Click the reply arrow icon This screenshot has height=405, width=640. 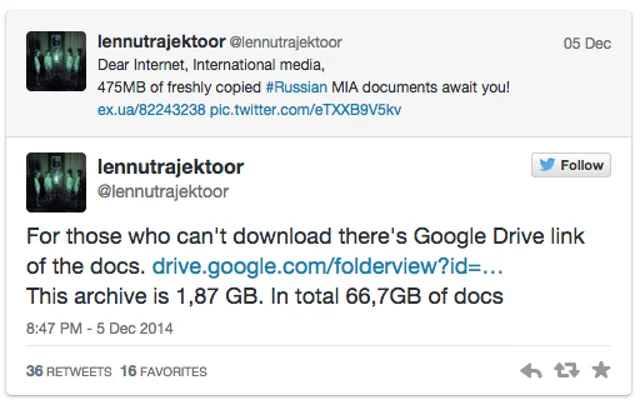click(x=531, y=371)
